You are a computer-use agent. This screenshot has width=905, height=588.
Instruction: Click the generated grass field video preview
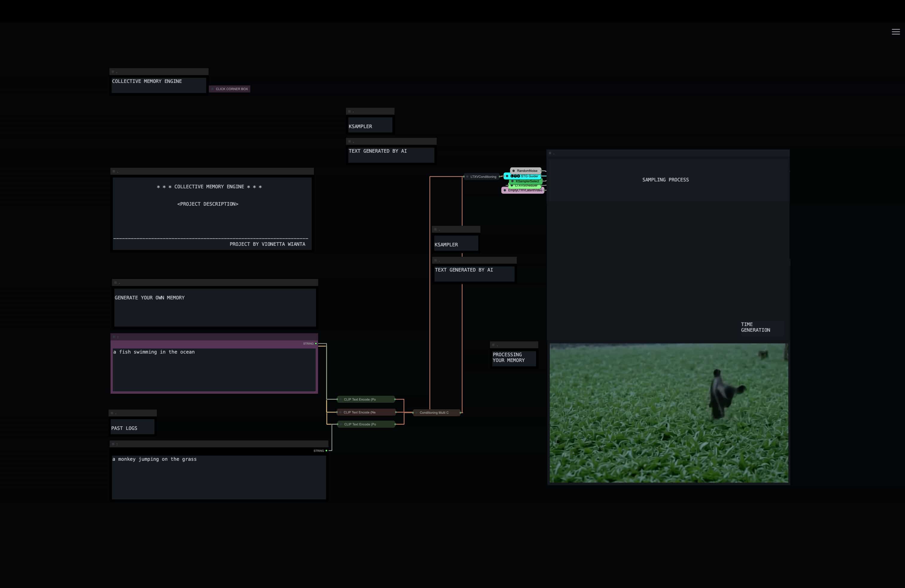(x=669, y=413)
